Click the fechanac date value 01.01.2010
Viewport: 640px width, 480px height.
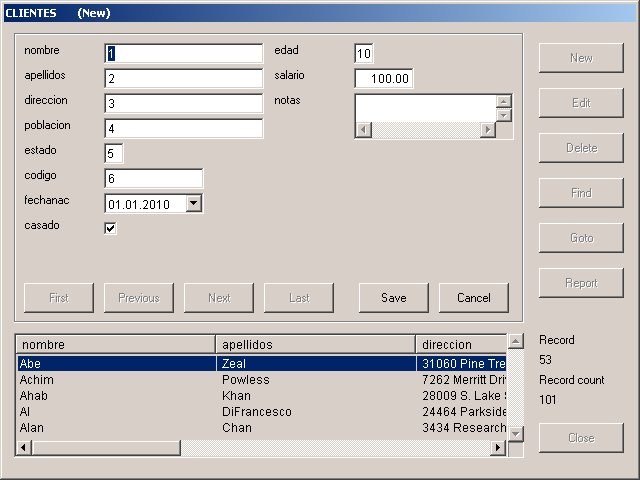(x=139, y=204)
